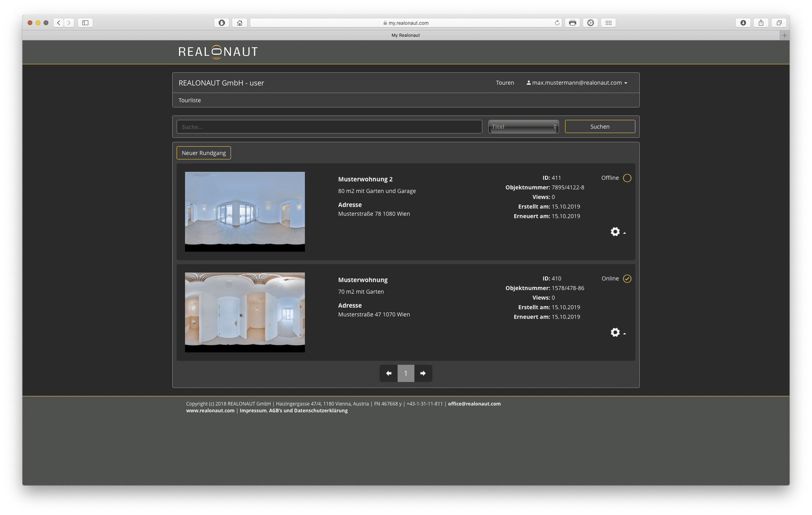
Task: Open the browser share icon
Action: tap(761, 23)
